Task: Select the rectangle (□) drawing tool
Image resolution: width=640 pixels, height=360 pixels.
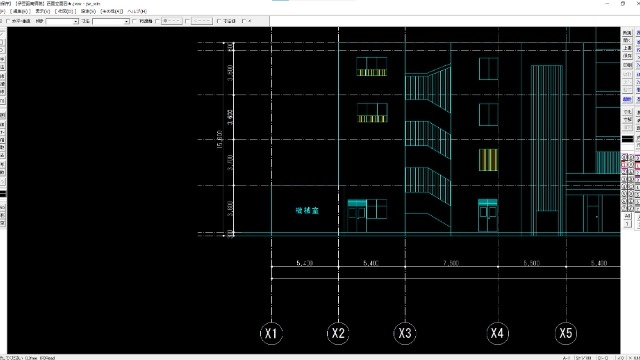Action: coord(2,42)
